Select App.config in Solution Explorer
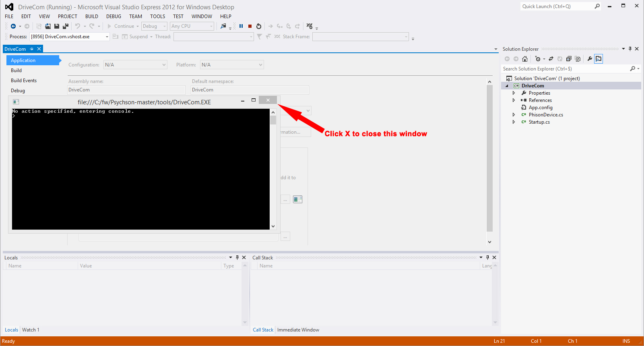644x346 pixels. pyautogui.click(x=541, y=108)
